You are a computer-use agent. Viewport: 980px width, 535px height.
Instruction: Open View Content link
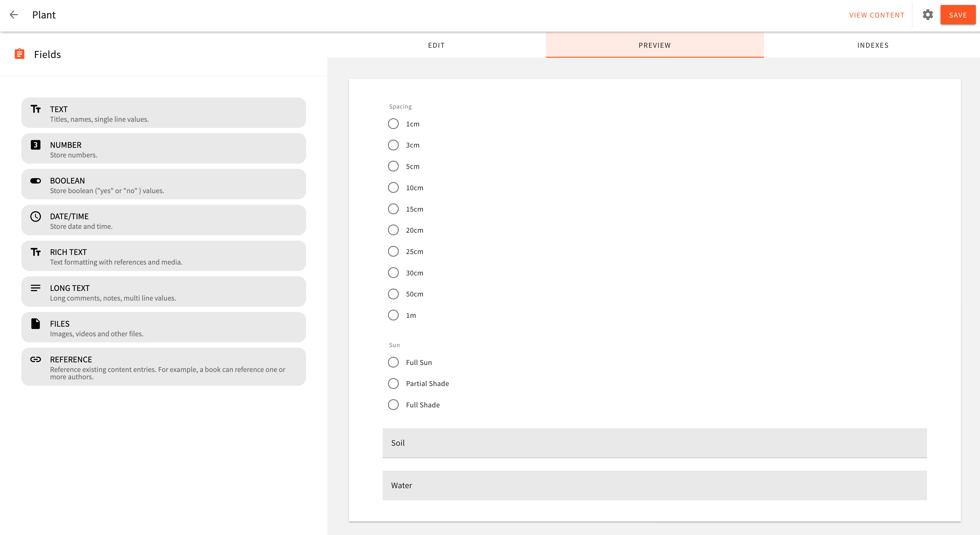877,15
